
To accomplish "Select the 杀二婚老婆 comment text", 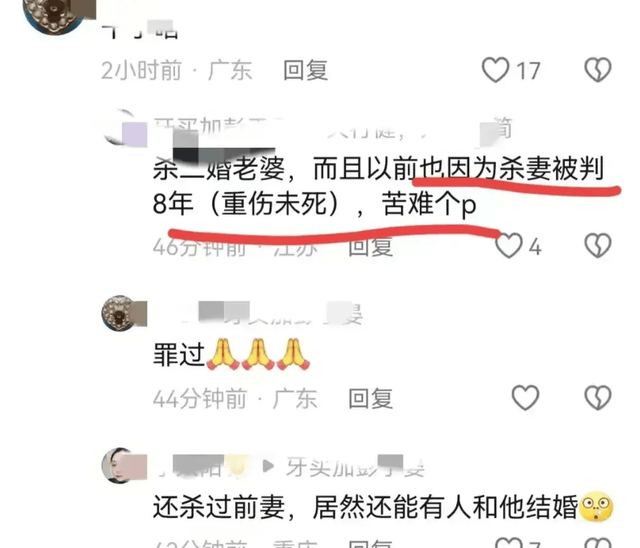I will coord(378,186).
